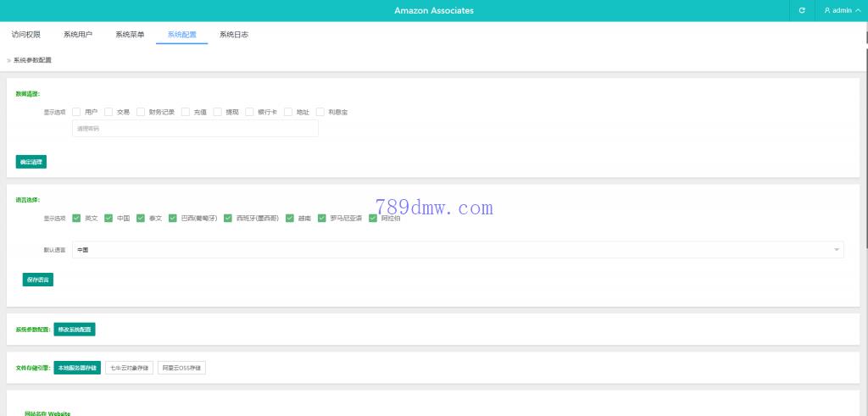Enable the 交易 checkbox
The height and width of the screenshot is (416, 868).
(x=108, y=112)
